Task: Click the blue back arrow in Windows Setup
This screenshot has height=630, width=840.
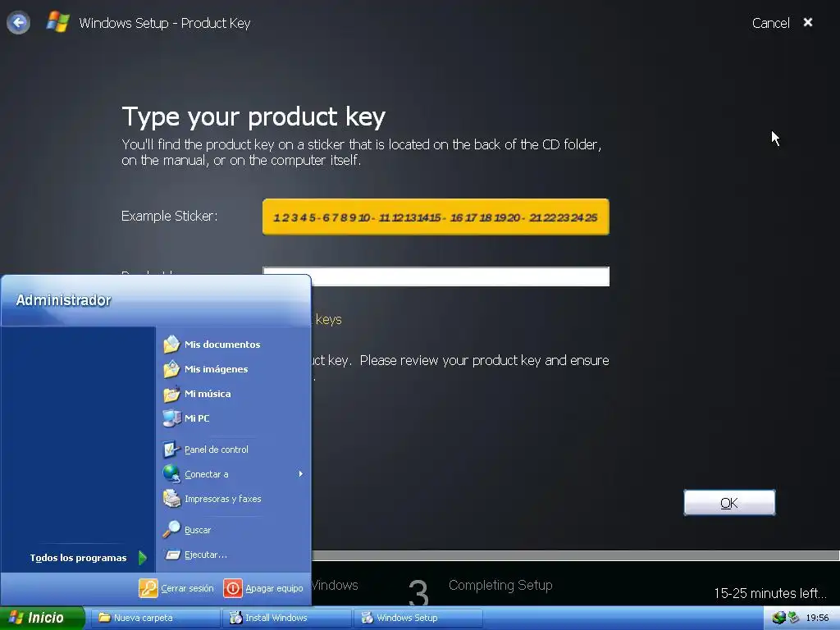Action: tap(18, 23)
